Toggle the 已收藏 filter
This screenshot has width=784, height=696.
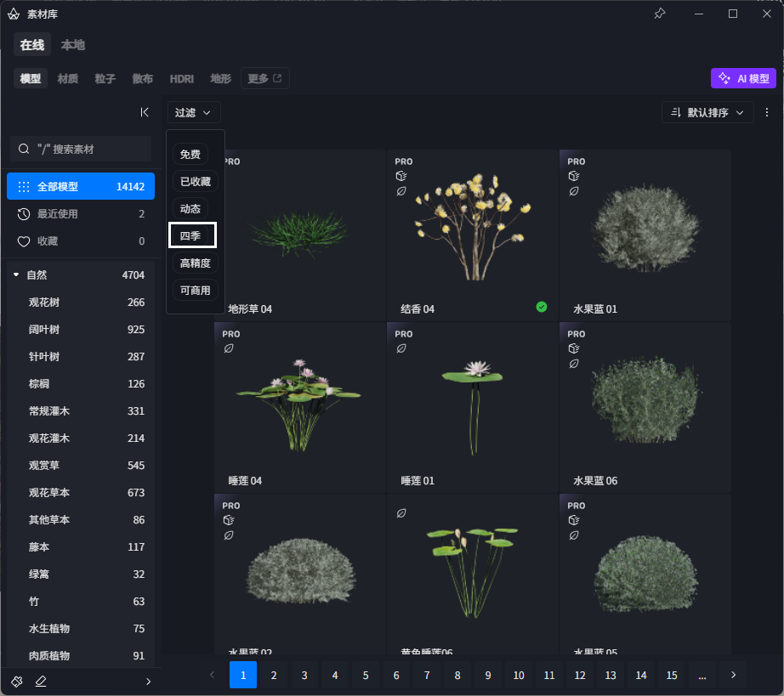[x=196, y=181]
